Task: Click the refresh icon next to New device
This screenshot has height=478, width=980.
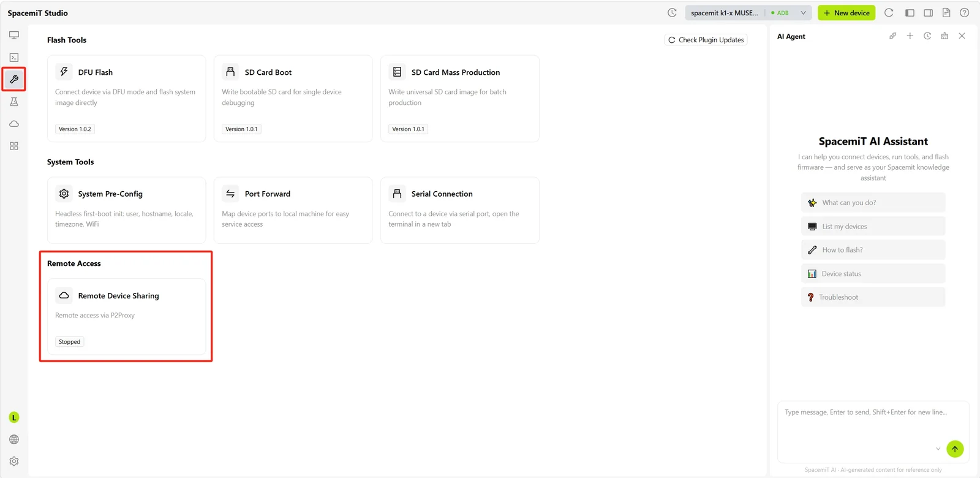Action: point(889,13)
